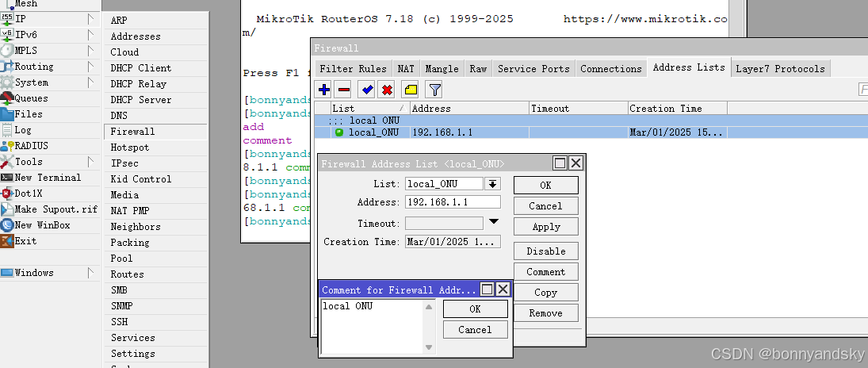Click the Disable button
The height and width of the screenshot is (368, 868).
tap(546, 251)
